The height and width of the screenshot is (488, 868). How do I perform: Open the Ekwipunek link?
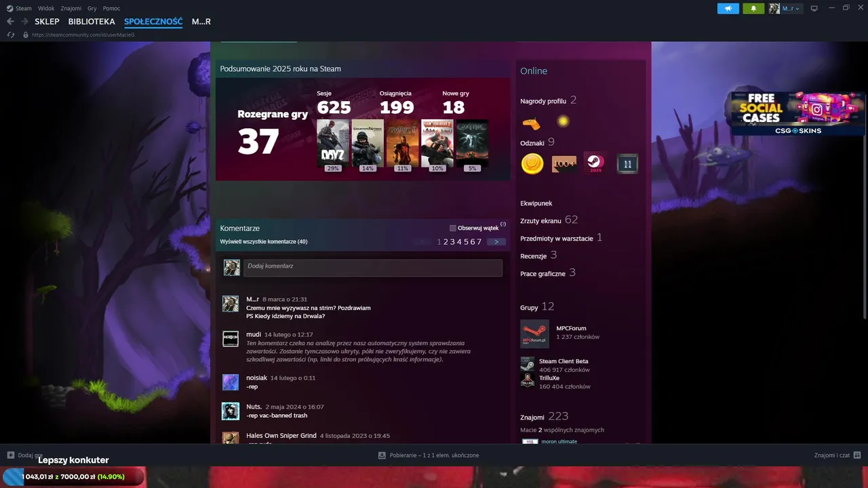pos(536,203)
